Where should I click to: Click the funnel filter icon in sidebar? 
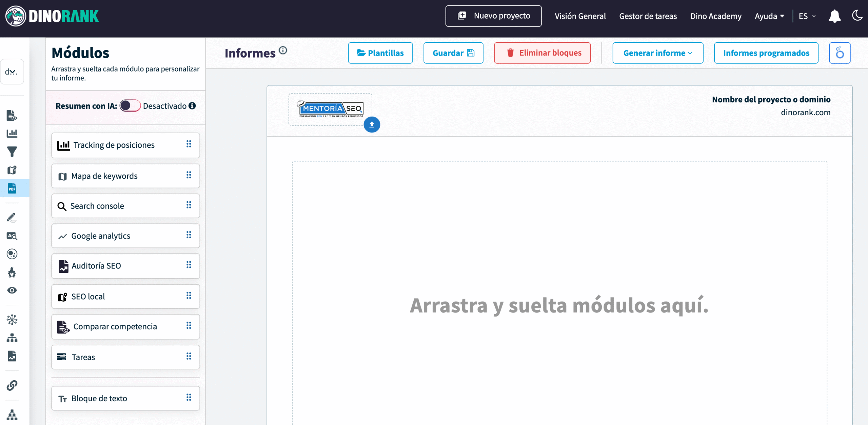tap(12, 151)
